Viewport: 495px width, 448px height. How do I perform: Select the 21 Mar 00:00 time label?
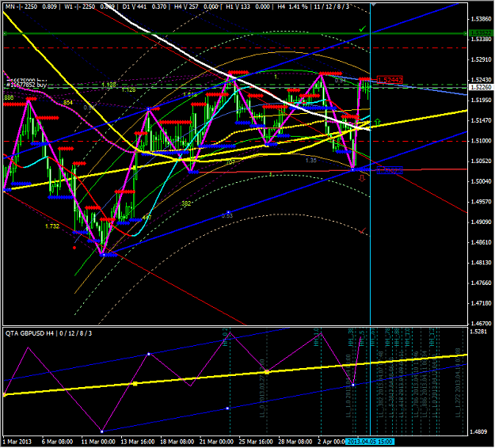click(x=216, y=442)
